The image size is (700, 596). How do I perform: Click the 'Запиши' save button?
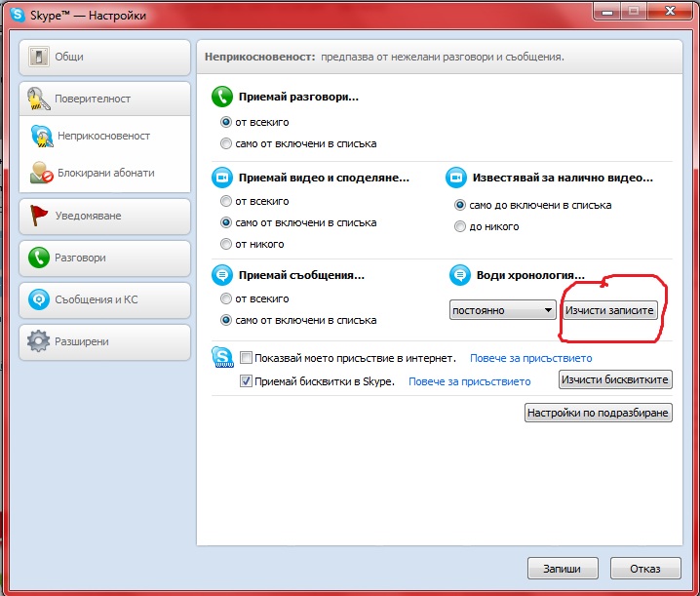point(563,569)
